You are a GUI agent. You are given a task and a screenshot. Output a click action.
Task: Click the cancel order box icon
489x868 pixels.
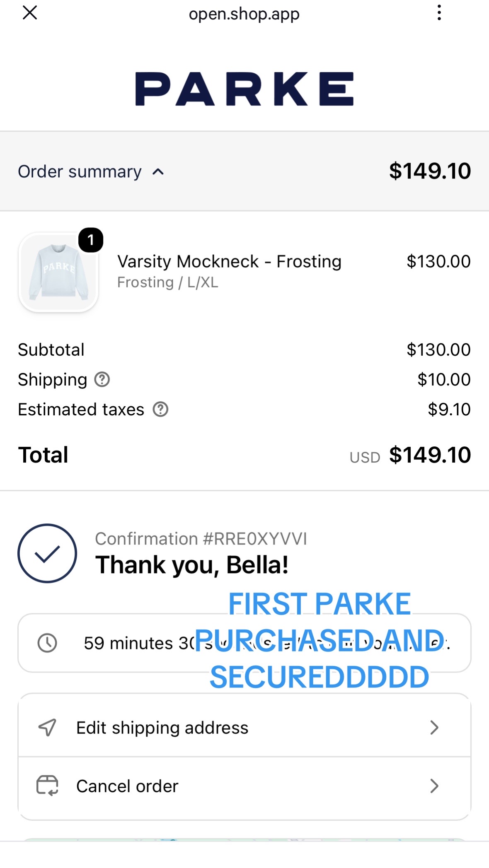pyautogui.click(x=47, y=786)
